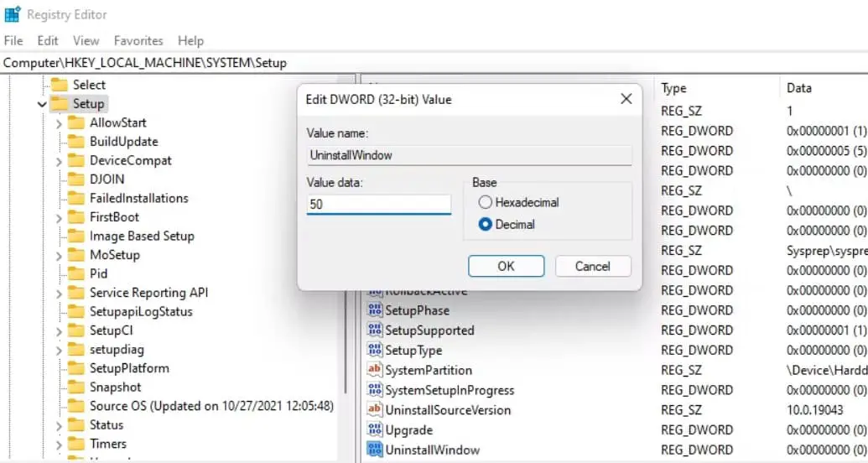Click the registry path address bar

click(x=434, y=63)
